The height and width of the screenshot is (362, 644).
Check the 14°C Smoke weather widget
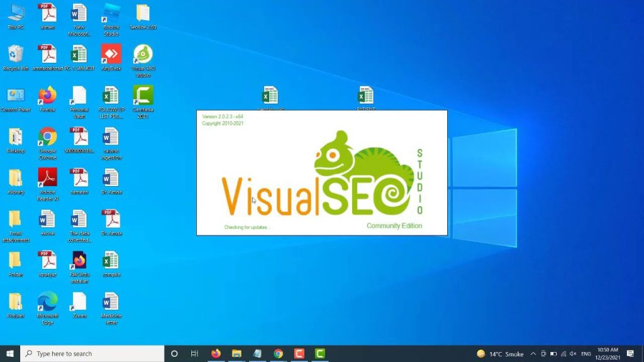497,353
